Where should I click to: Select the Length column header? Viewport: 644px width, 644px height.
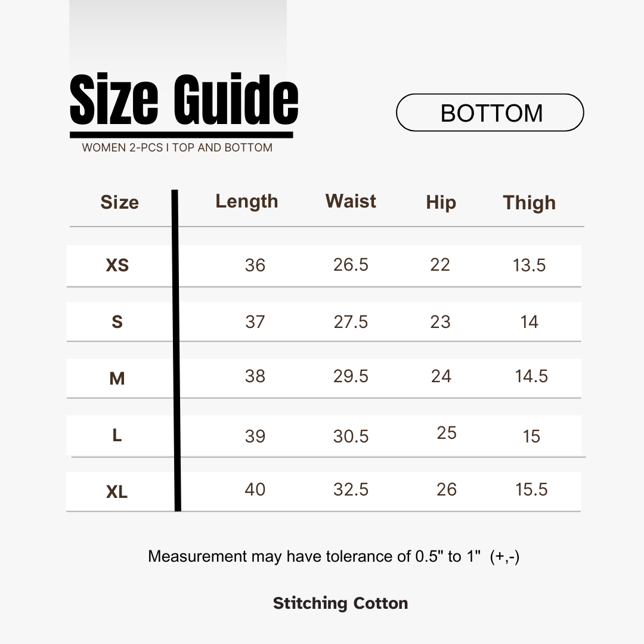pyautogui.click(x=247, y=202)
